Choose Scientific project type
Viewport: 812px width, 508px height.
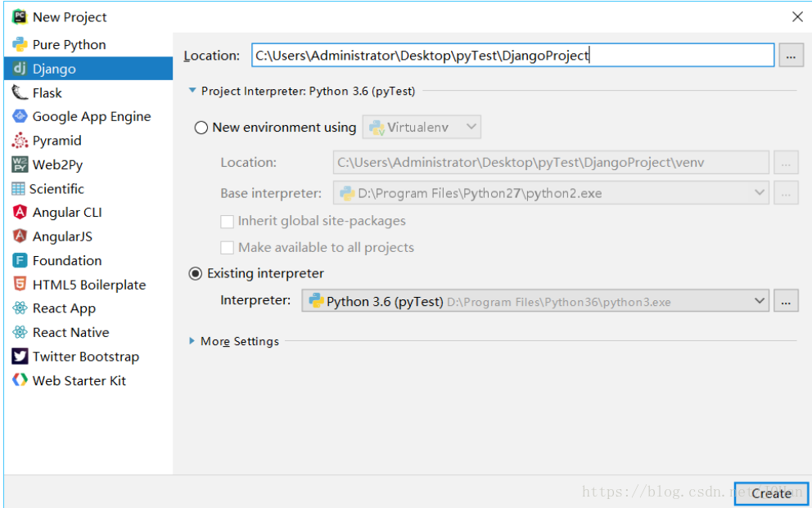tap(88, 189)
